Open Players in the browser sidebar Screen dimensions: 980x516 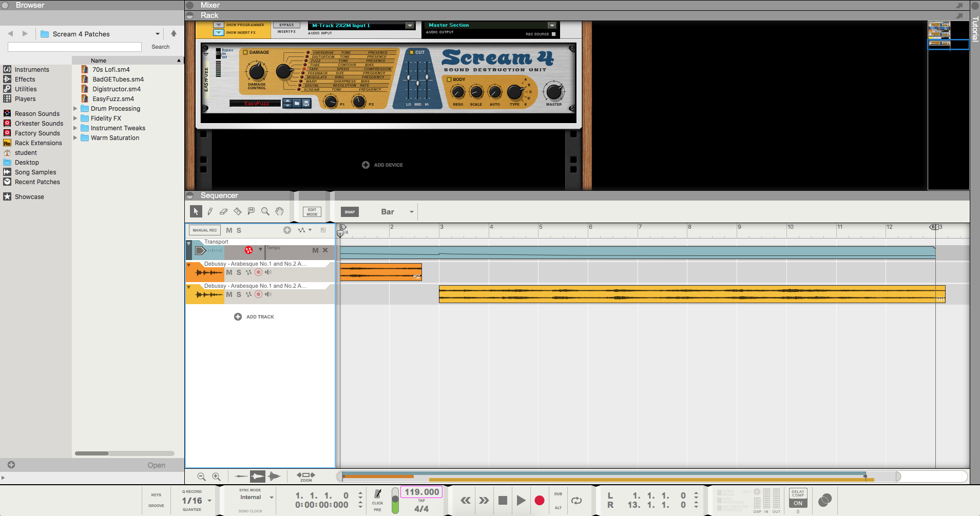20,99
